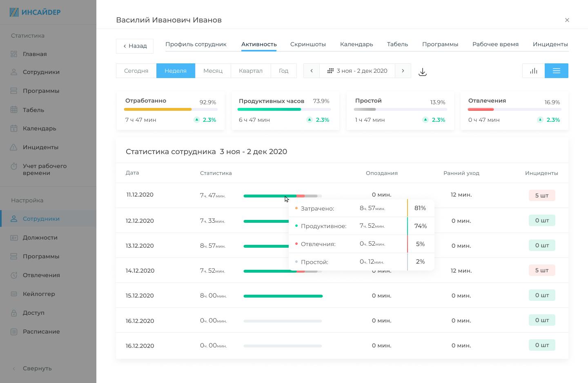Open Доступ settings in sidebar
588x383 pixels.
click(33, 313)
